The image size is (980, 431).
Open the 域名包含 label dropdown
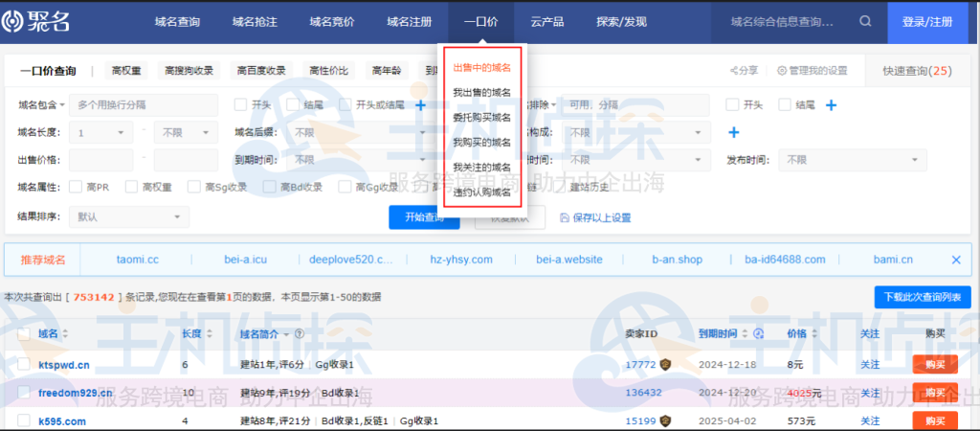coord(40,105)
